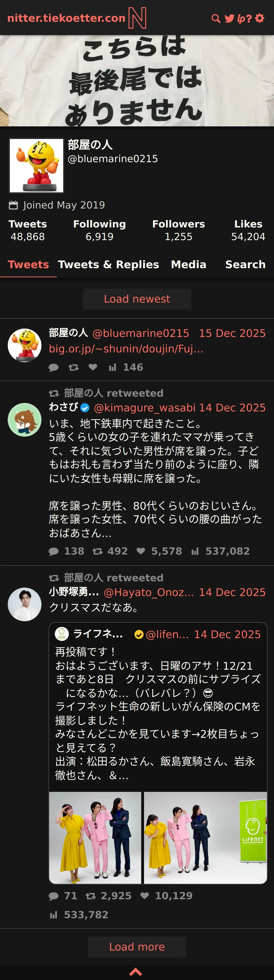Click the Load more button
The width and height of the screenshot is (274, 980).
tap(137, 947)
